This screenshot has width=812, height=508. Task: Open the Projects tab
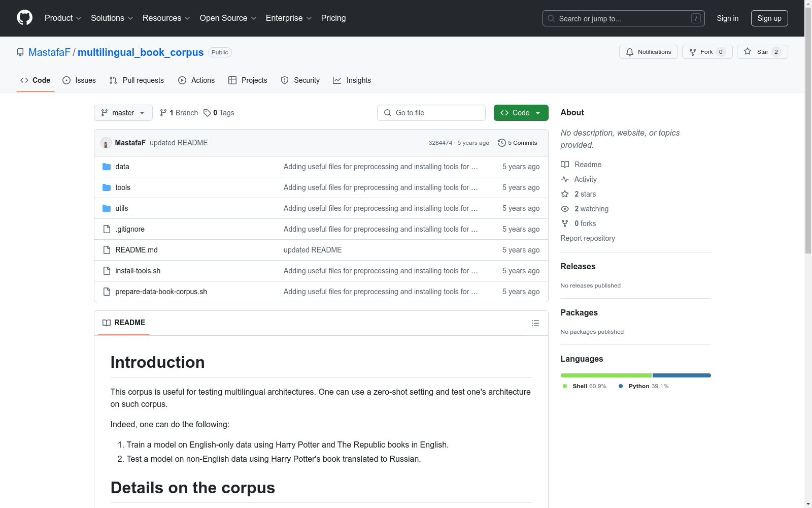(248, 80)
